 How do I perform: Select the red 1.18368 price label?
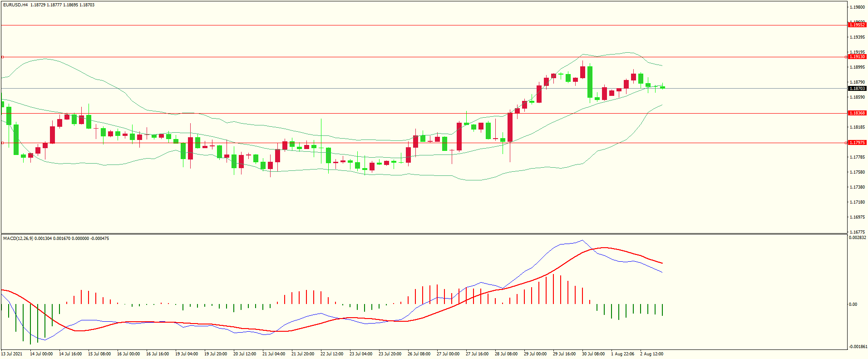[857, 113]
